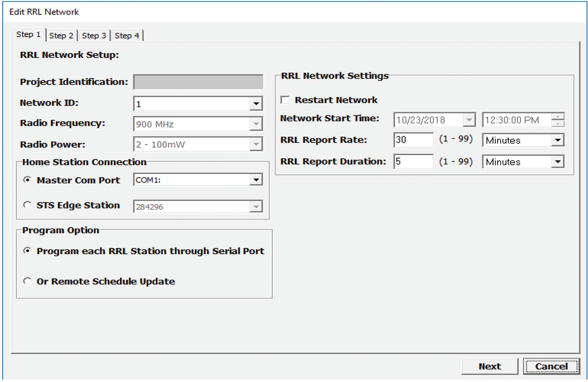Click the RRL Report Rate input field
This screenshot has height=382, width=588.
point(413,140)
